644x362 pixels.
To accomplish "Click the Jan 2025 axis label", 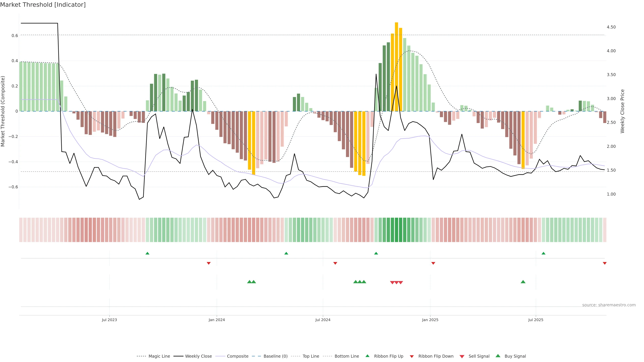I will point(430,320).
